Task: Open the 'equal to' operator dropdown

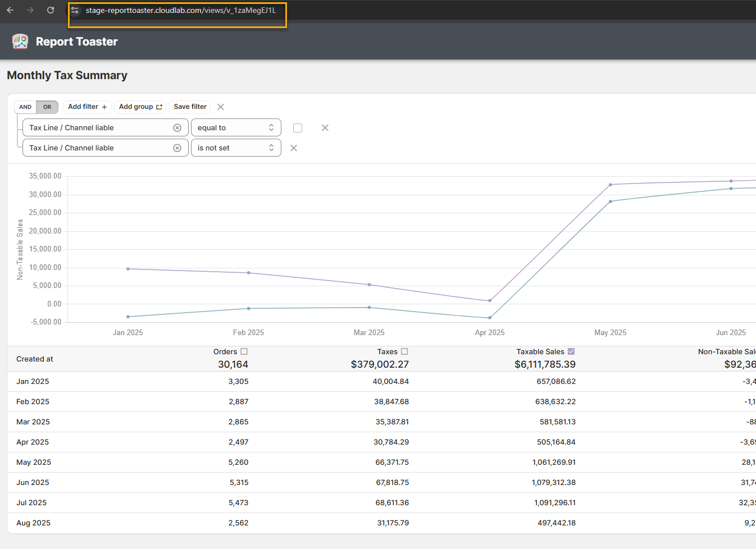Action: [236, 128]
